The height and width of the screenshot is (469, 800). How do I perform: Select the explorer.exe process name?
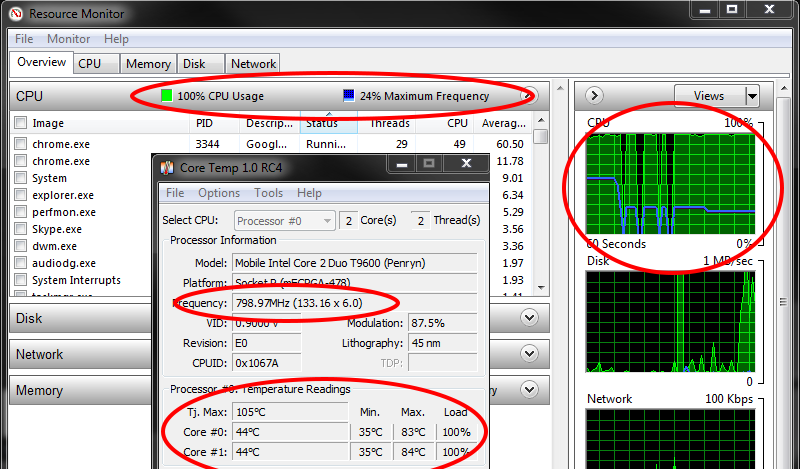(63, 195)
